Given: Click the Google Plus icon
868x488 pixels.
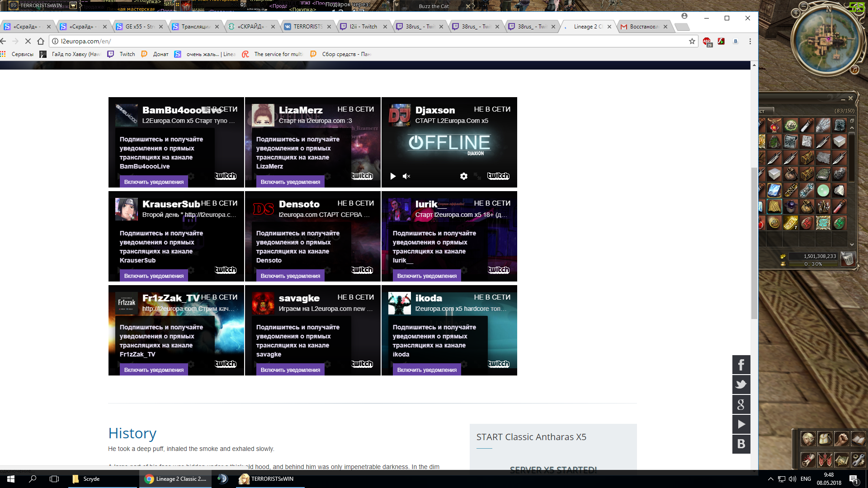Looking at the screenshot, I should [x=741, y=404].
